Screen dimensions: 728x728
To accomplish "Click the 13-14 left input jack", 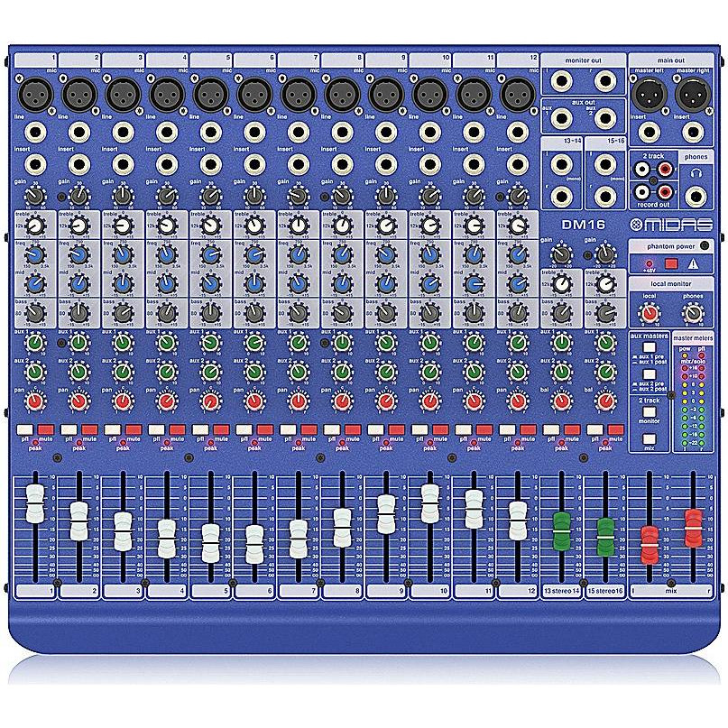I will [561, 164].
